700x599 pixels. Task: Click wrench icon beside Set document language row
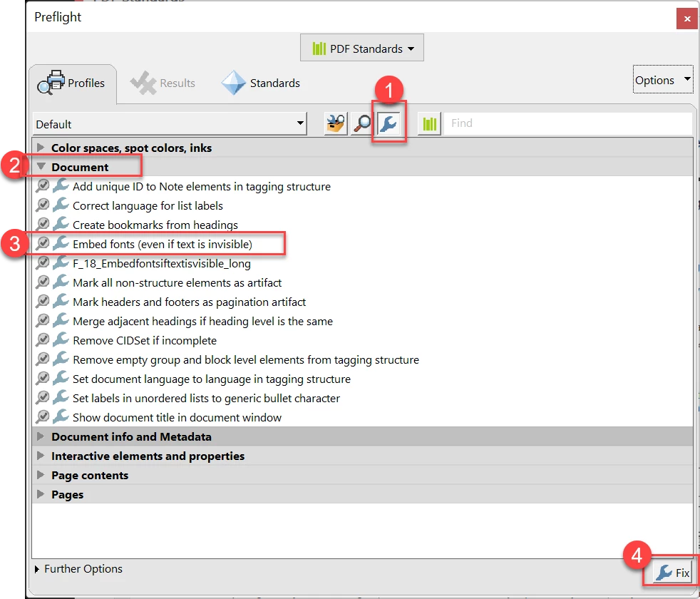point(61,378)
